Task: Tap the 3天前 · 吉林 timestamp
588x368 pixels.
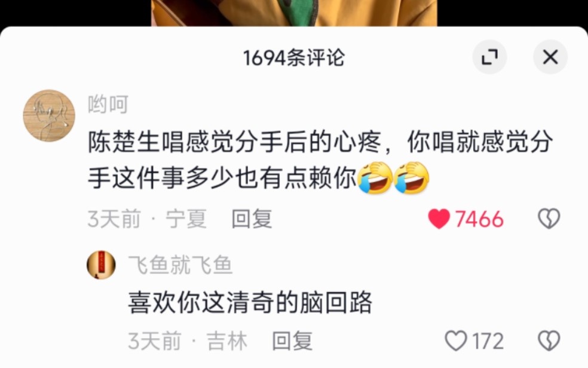Action: [x=188, y=340]
